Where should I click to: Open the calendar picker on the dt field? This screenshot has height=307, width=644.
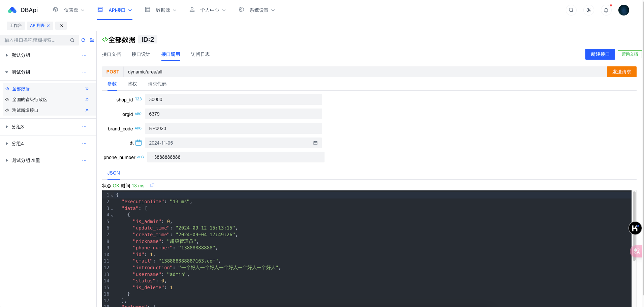[x=315, y=143]
